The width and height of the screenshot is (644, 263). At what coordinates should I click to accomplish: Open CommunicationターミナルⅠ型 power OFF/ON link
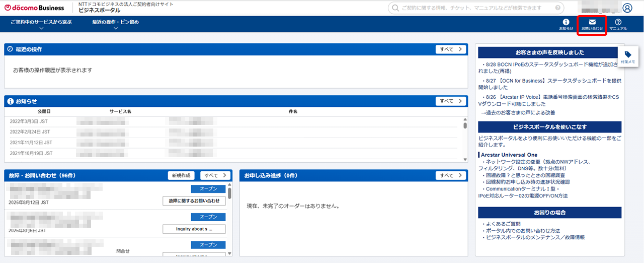coord(523,192)
